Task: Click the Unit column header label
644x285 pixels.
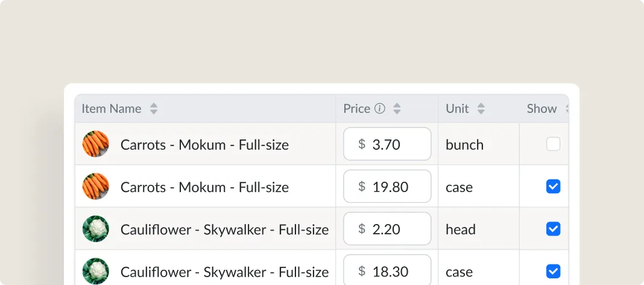Action: click(457, 109)
